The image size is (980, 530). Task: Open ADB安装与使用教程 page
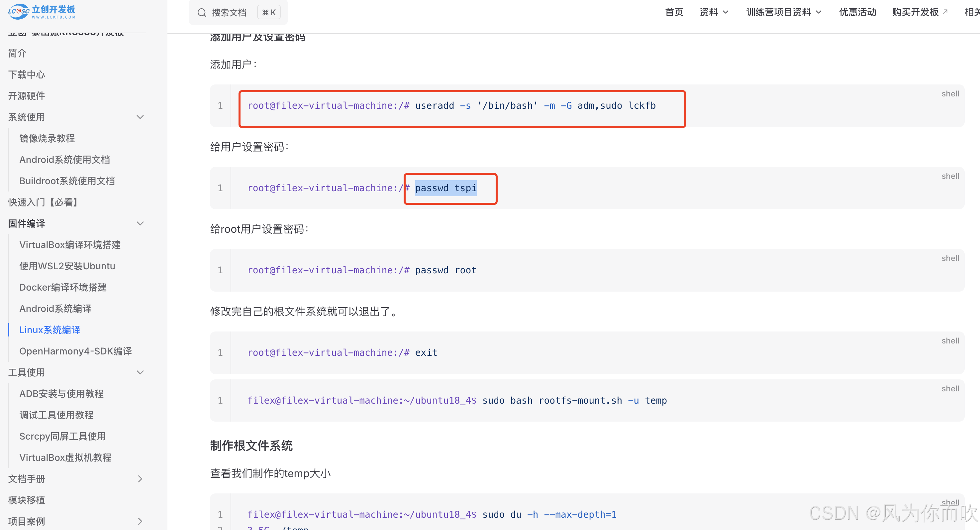coord(62,394)
